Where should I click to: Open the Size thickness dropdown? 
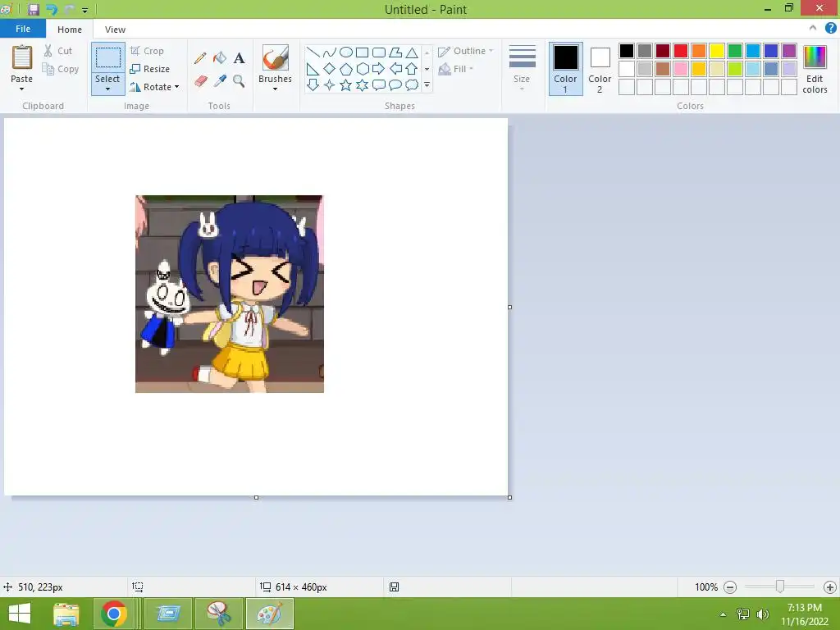(522, 69)
